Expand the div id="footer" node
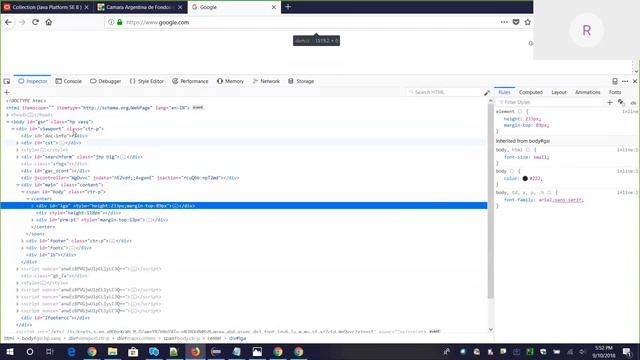This screenshot has width=640, height=360. 23,241
